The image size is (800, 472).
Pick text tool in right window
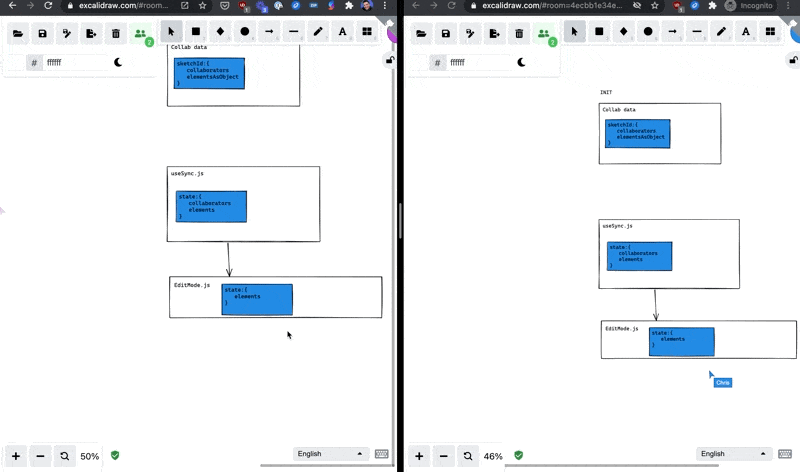746,32
